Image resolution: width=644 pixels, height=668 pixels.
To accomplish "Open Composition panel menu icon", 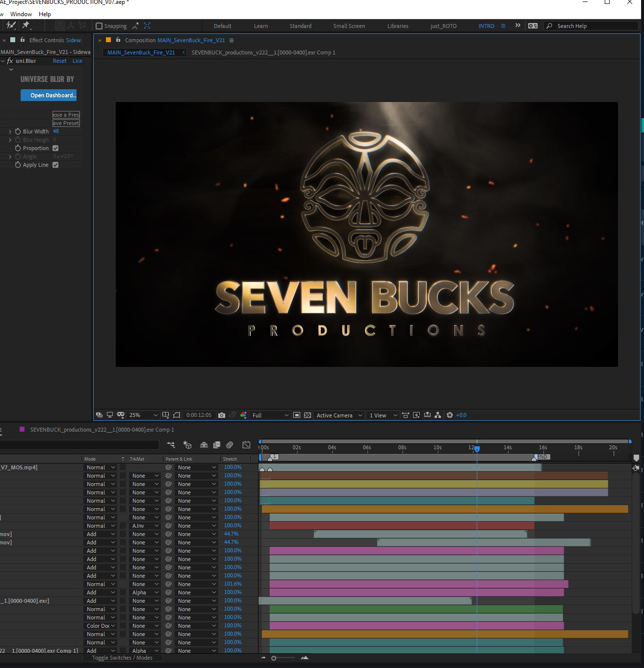I will (232, 40).
